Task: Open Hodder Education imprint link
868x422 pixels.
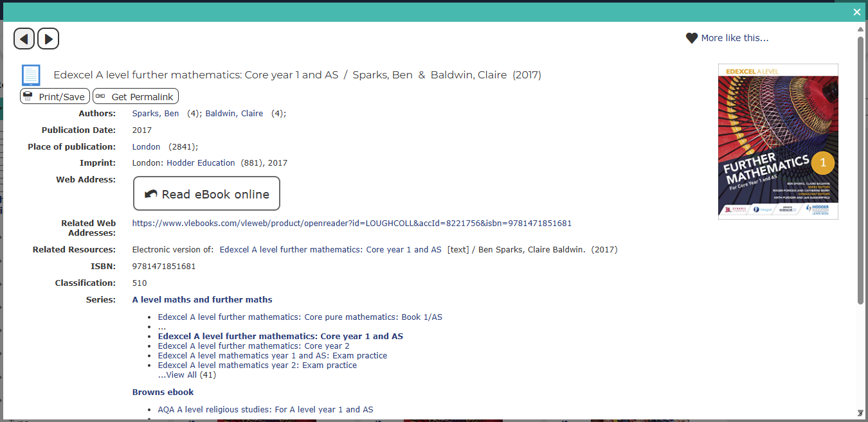Action: click(x=201, y=163)
